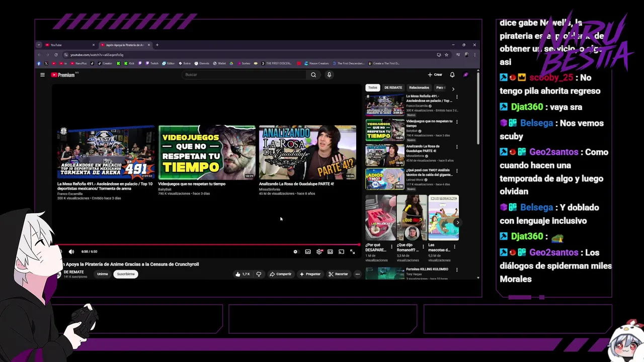Click scooby_25 username in chat

(551, 78)
